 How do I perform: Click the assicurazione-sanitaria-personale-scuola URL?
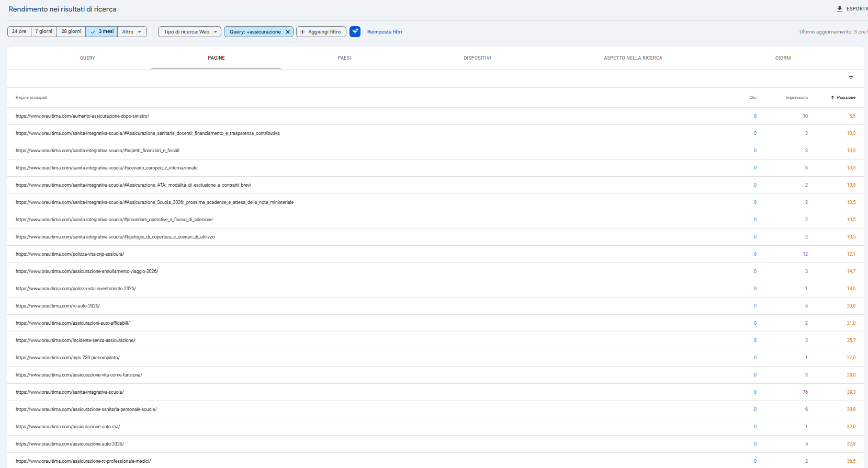click(86, 409)
